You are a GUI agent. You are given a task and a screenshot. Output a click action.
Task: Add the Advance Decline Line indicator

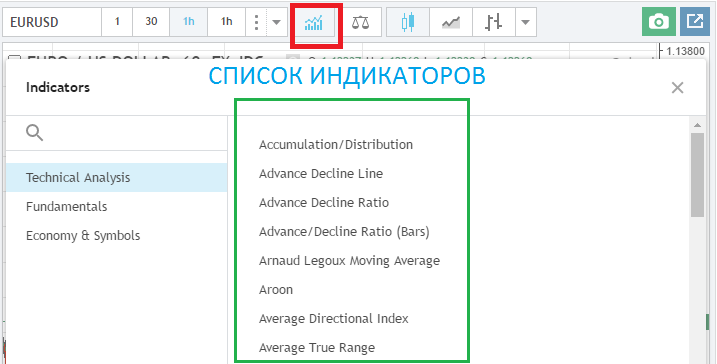(x=321, y=174)
